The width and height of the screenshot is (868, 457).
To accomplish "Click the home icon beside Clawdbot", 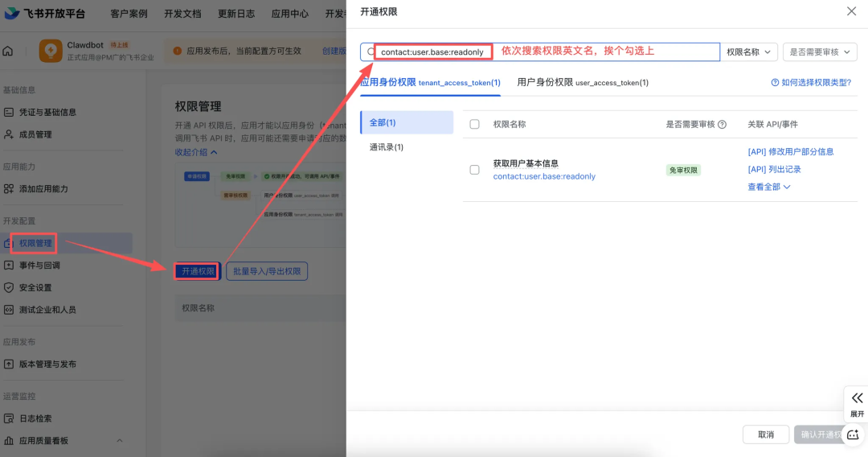I will click(x=8, y=51).
